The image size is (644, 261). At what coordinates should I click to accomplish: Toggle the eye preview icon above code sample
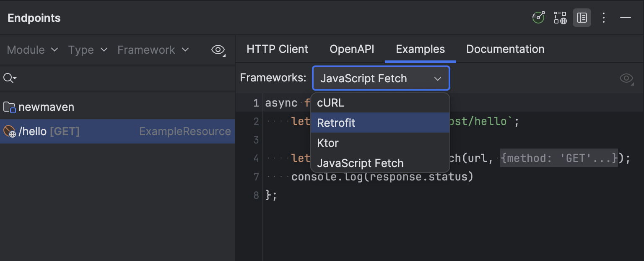point(626,78)
